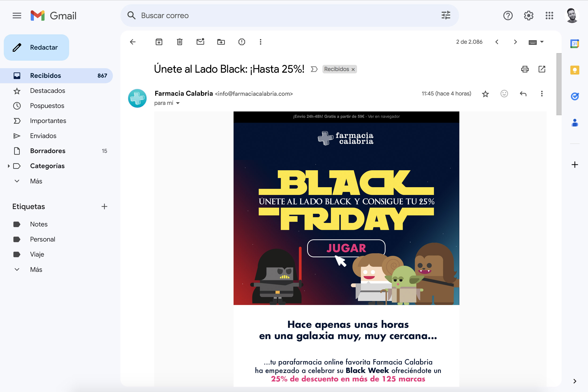The height and width of the screenshot is (392, 588).
Task: Open the Borradores folder
Action: coord(56,151)
